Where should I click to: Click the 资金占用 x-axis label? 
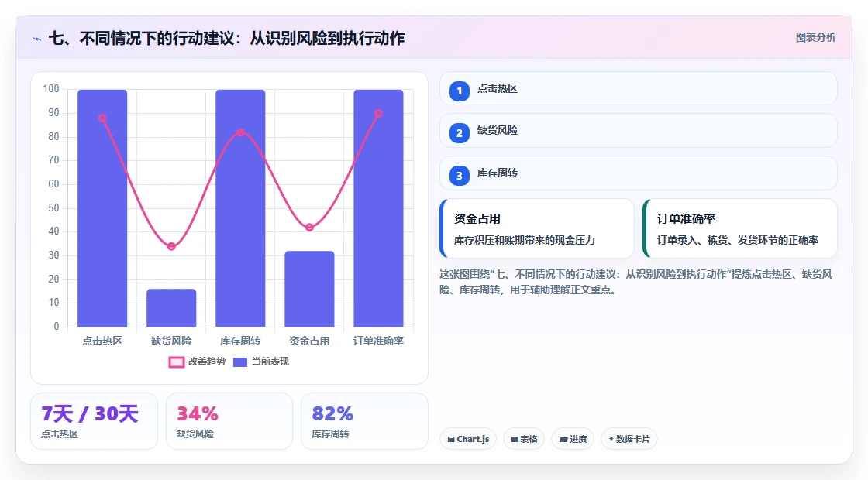coord(309,341)
